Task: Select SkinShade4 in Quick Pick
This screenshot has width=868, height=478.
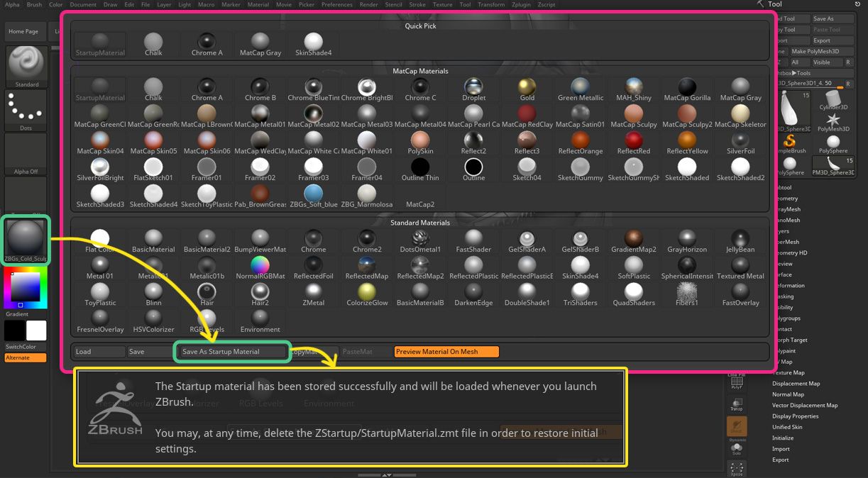Action: (x=313, y=45)
